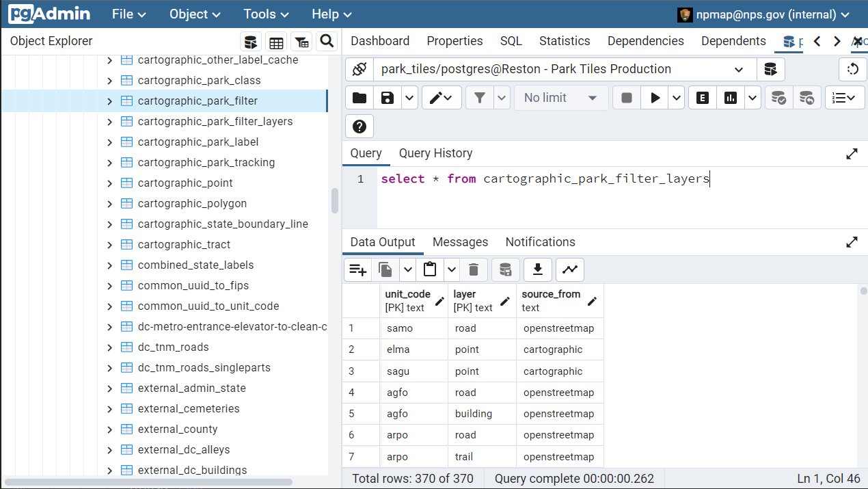Image resolution: width=868 pixels, height=489 pixels.
Task: Open the Object menu
Action: click(195, 14)
